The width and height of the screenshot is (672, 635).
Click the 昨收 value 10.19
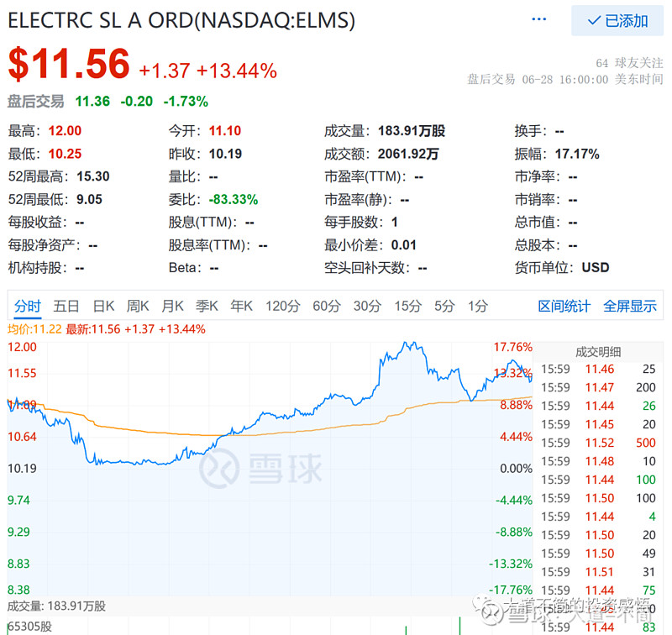(225, 154)
